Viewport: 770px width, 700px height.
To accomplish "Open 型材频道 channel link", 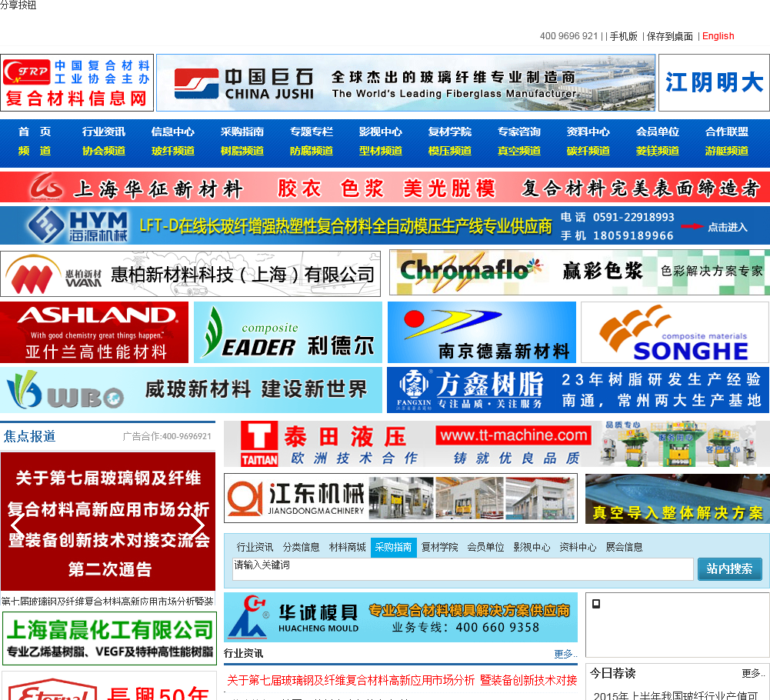I will (381, 151).
